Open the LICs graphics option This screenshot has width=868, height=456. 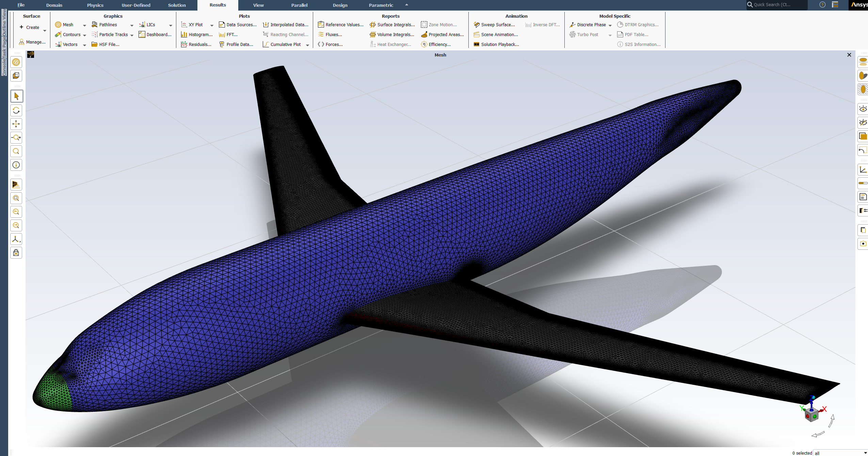point(147,25)
